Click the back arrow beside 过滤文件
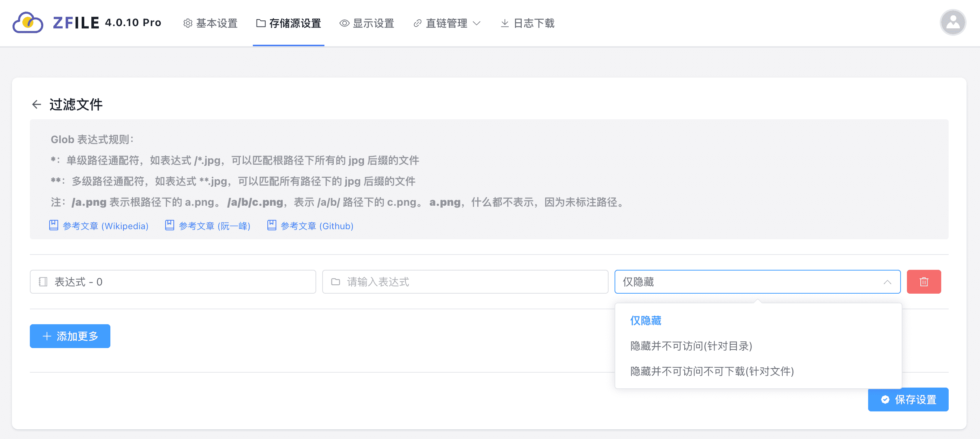This screenshot has width=980, height=439. coord(37,104)
